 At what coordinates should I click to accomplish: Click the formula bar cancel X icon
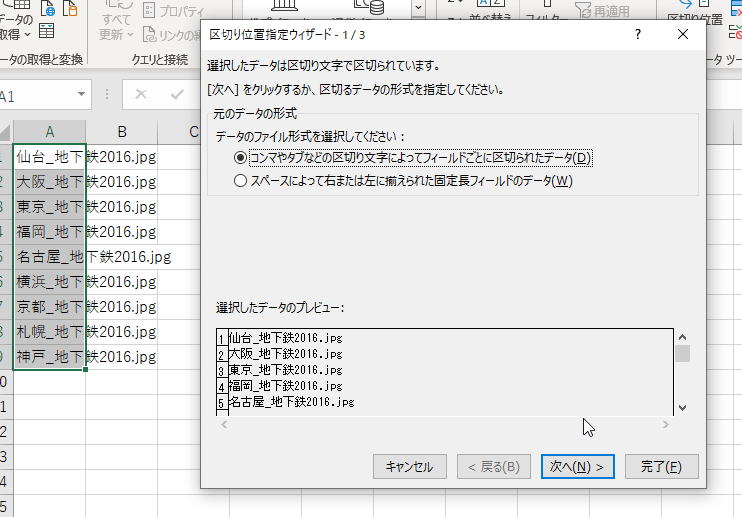(x=141, y=95)
